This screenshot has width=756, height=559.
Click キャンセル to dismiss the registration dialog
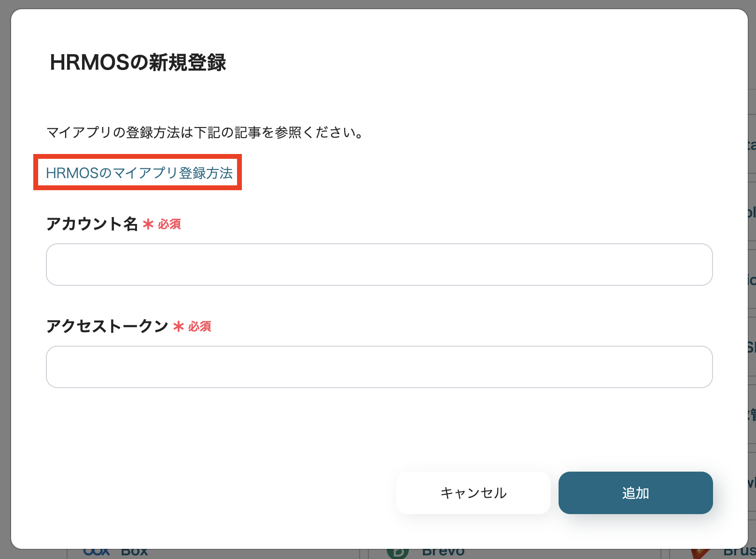pyautogui.click(x=473, y=493)
